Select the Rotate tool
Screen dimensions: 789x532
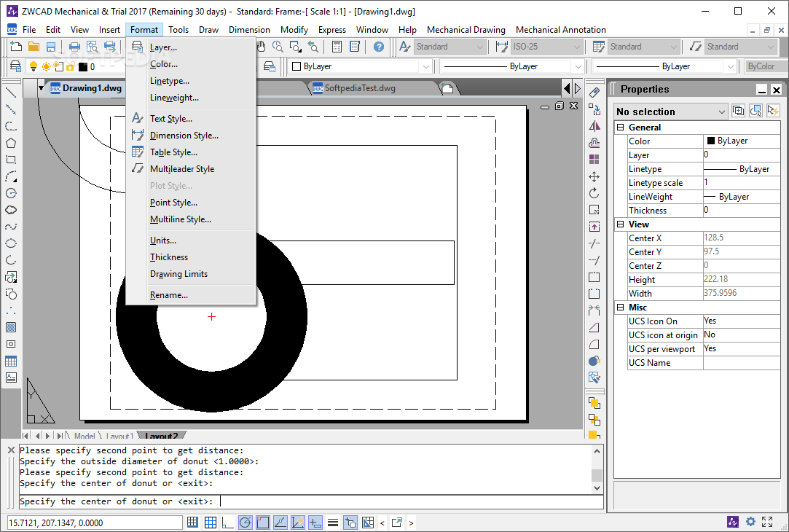coord(594,193)
